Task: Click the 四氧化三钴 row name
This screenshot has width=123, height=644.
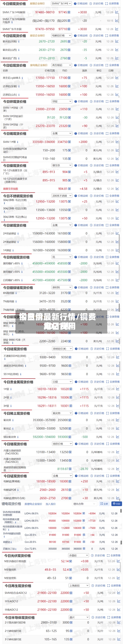Action: (x=10, y=548)
